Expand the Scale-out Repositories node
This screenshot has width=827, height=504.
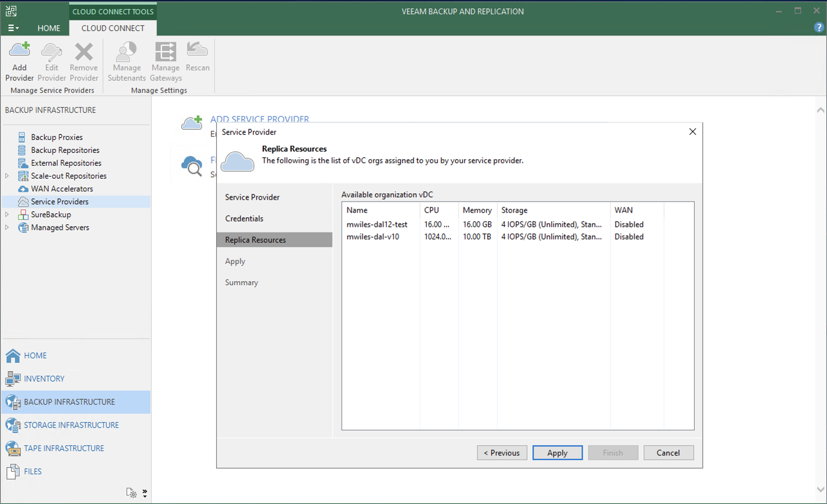click(7, 176)
